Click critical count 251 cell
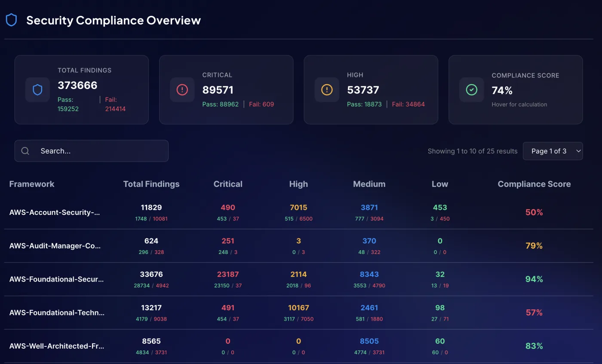 (228, 241)
